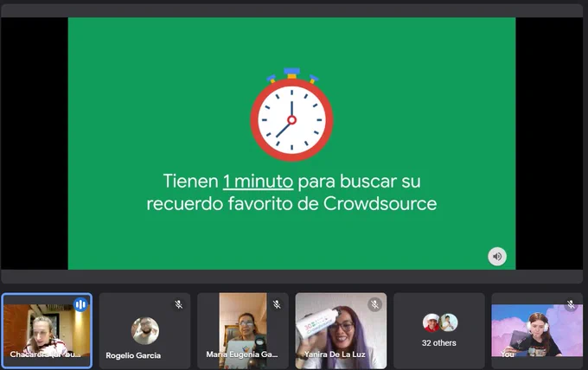Screen dimensions: 588x370
Task: Click Rogelio Garcia's muted microphone icon
Action: pyautogui.click(x=178, y=304)
